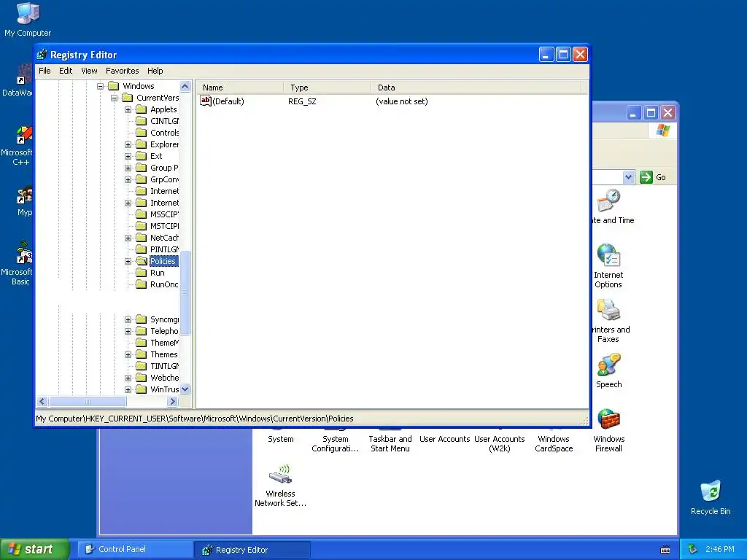Click tree pane scroll right arrow
This screenshot has height=560, width=747.
point(172,402)
